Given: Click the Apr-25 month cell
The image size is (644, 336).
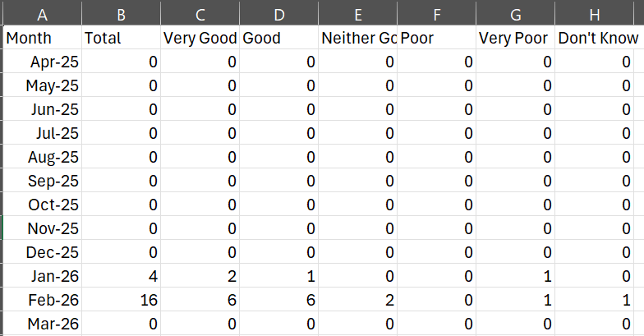Looking at the screenshot, I should [x=41, y=62].
